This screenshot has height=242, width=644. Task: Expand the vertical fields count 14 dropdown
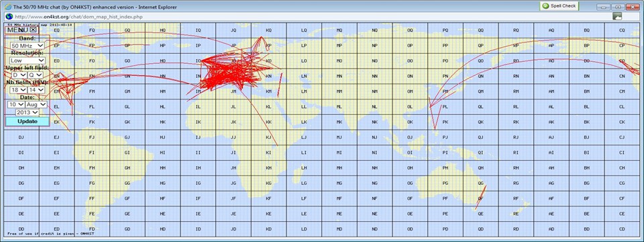36,89
